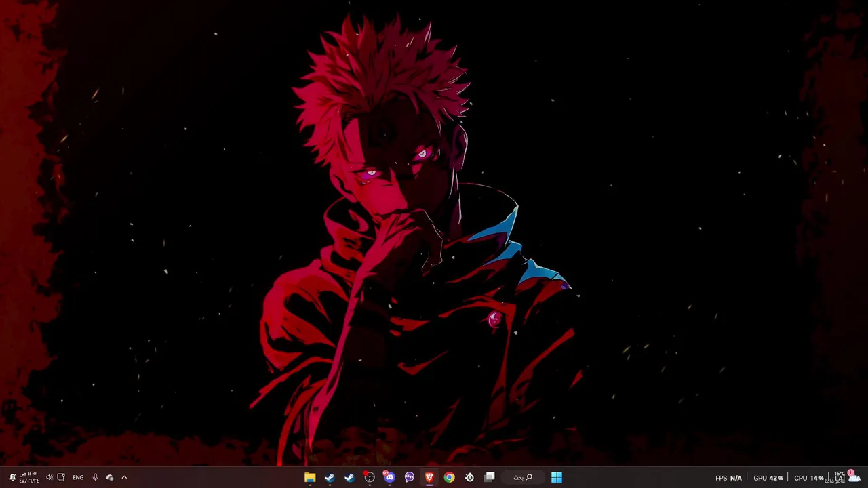Open the purple chat bubble app
This screenshot has width=868, height=488.
[410, 477]
